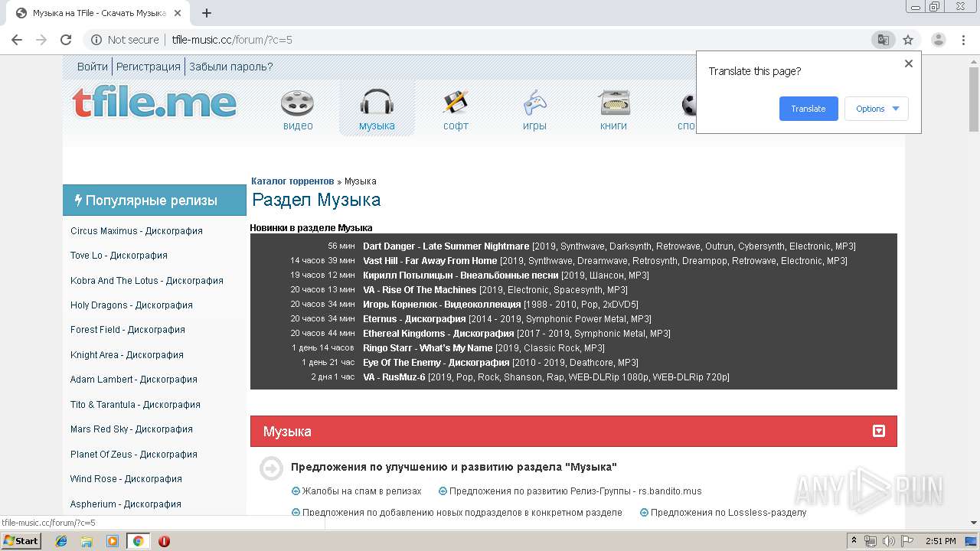Open a new browser tab
Screen dimensions: 980x551
pos(207,13)
